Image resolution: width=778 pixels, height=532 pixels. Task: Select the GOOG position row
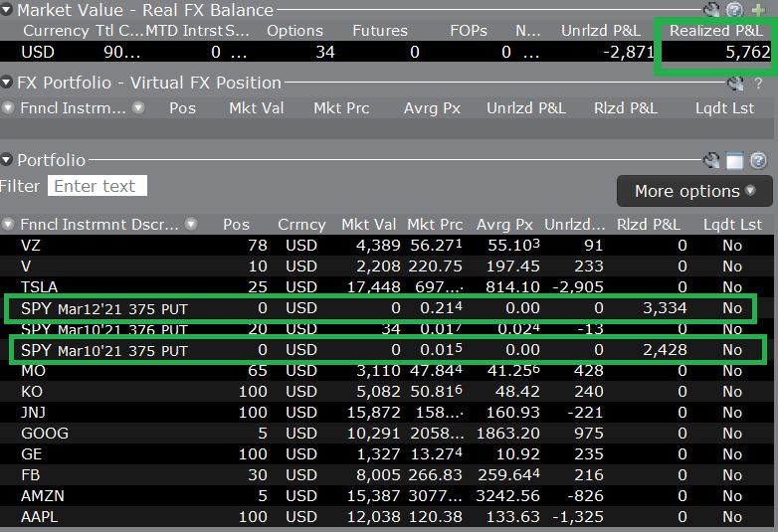[387, 433]
